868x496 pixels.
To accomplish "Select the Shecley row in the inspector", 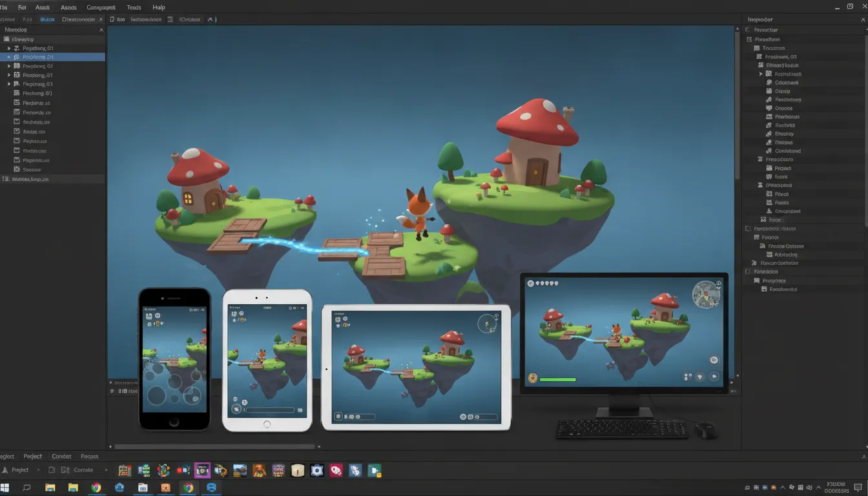I will click(784, 134).
